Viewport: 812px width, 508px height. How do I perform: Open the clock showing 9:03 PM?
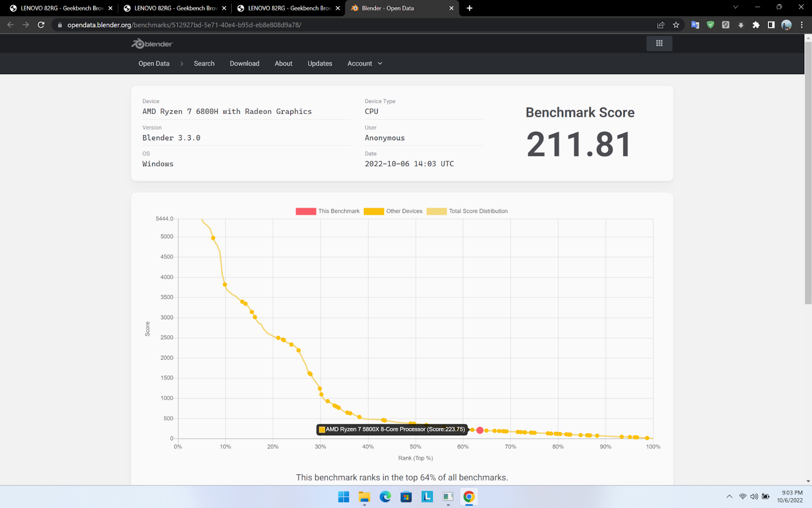click(x=790, y=496)
